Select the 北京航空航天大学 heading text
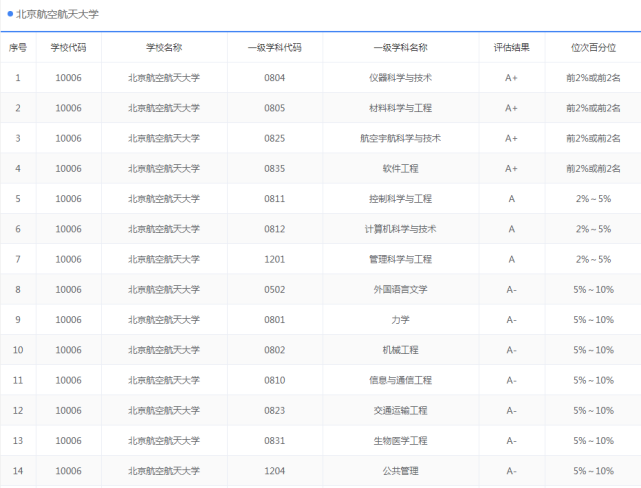This screenshot has height=488, width=641. (57, 14)
